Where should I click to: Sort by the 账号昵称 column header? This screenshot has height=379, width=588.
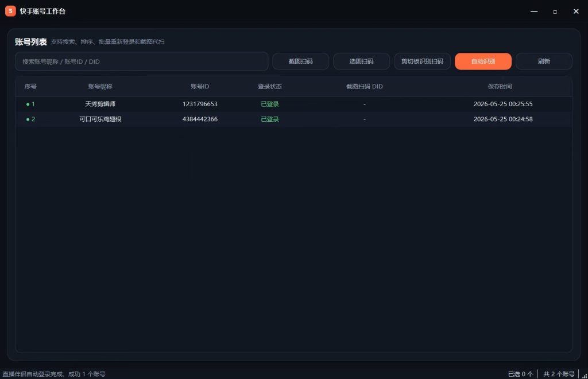pos(100,87)
